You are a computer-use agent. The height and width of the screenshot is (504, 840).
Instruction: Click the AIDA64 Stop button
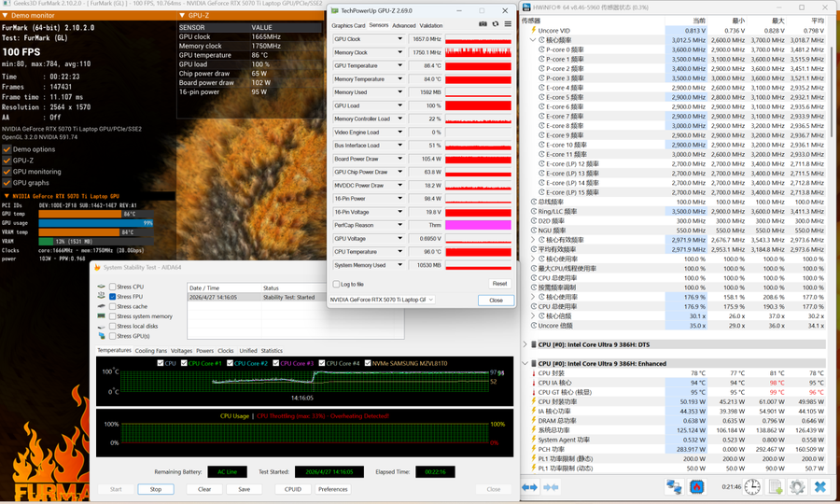point(155,489)
